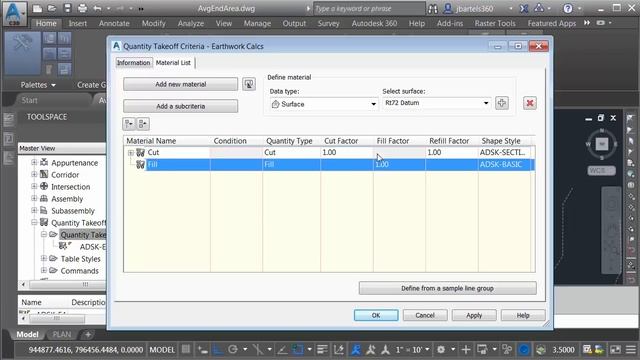Switch to the PLAN layout tab

pos(62,334)
